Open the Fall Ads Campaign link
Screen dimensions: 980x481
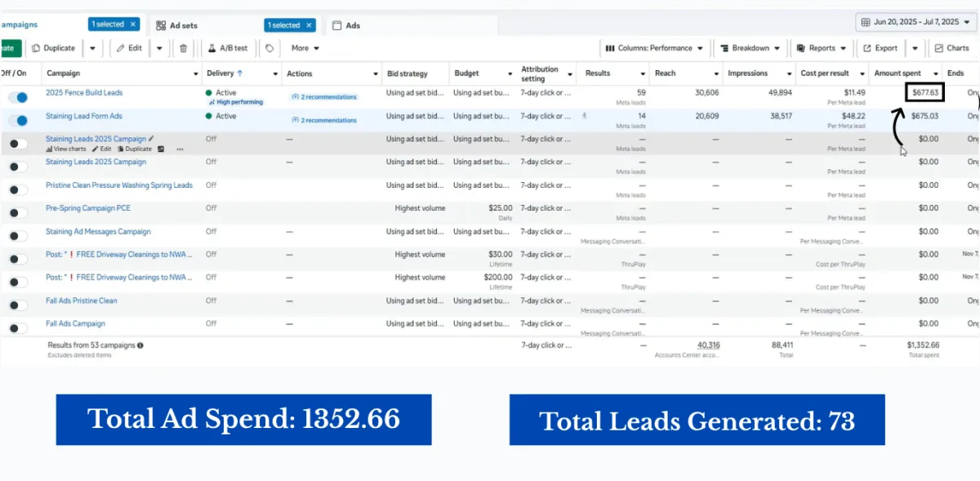(x=75, y=323)
